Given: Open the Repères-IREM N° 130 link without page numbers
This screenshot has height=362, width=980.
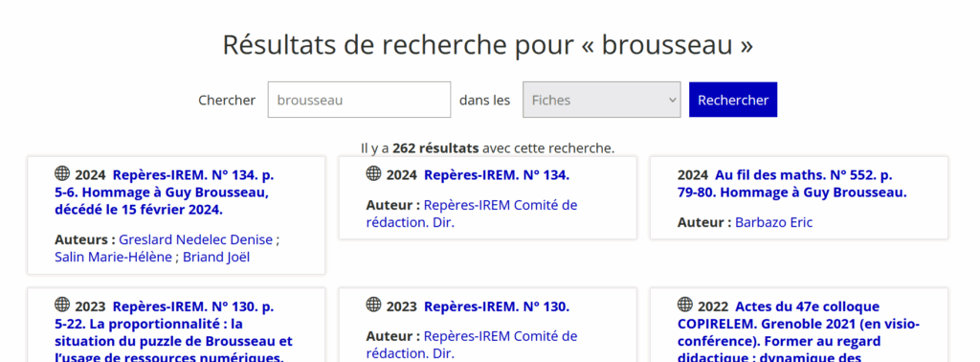Looking at the screenshot, I should tap(497, 306).
